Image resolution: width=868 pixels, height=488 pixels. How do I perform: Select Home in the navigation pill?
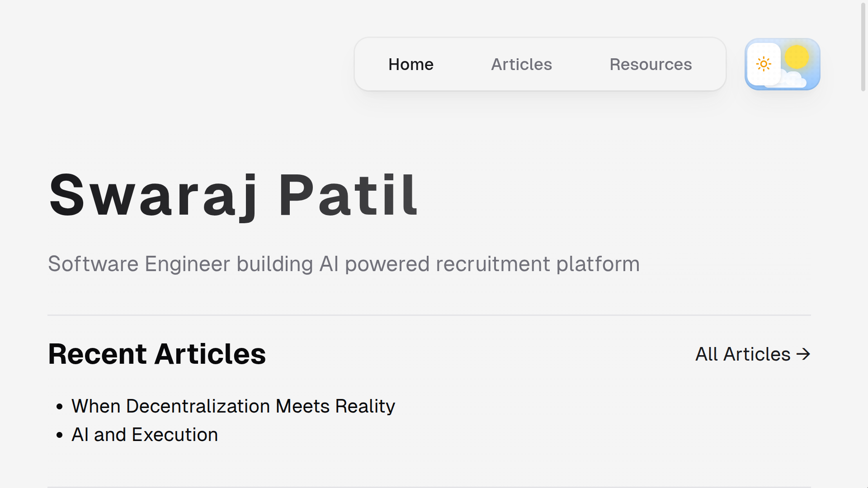410,64
